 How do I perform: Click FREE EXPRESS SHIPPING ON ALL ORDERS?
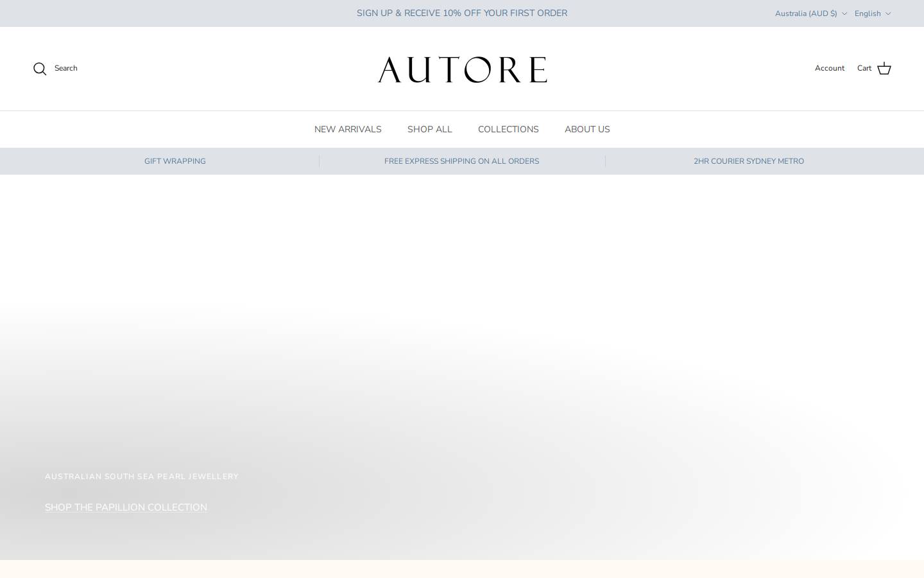(x=462, y=161)
